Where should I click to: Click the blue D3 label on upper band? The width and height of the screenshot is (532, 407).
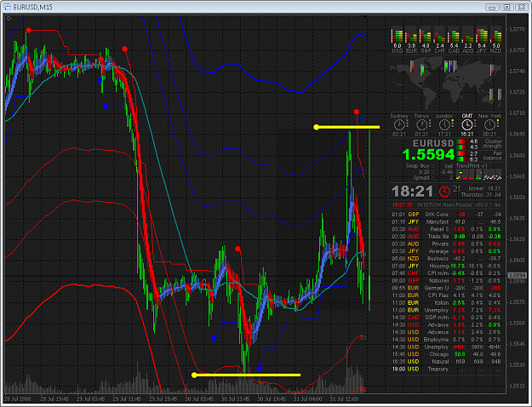(363, 35)
